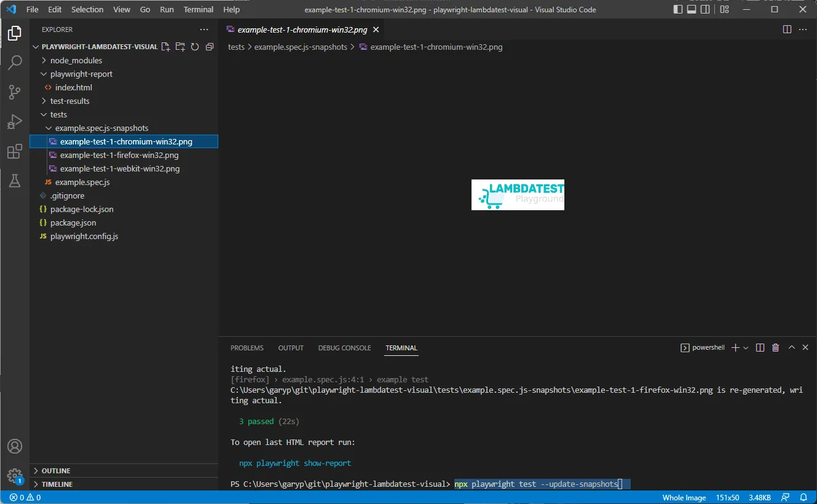Open editor more actions ellipsis
Image resolution: width=817 pixels, height=504 pixels.
click(x=803, y=30)
